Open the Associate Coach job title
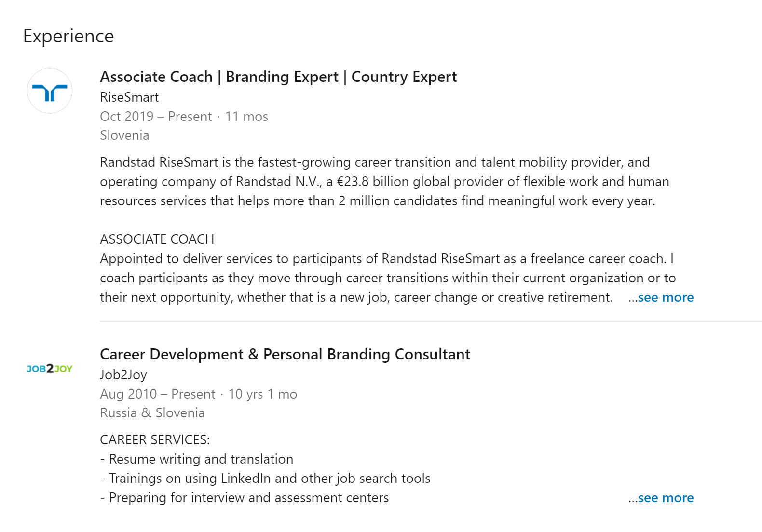The image size is (762, 532). pos(278,77)
